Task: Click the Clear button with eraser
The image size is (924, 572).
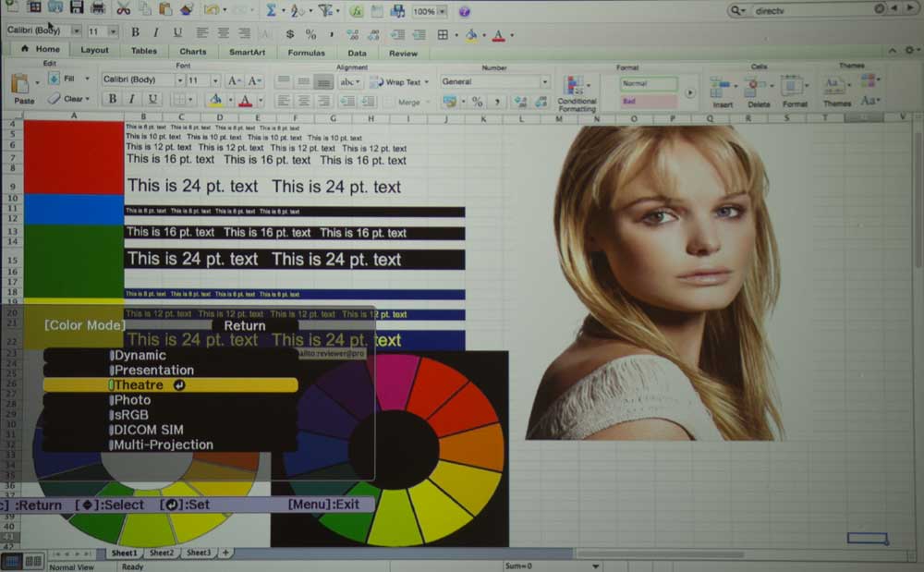Action: tap(69, 98)
